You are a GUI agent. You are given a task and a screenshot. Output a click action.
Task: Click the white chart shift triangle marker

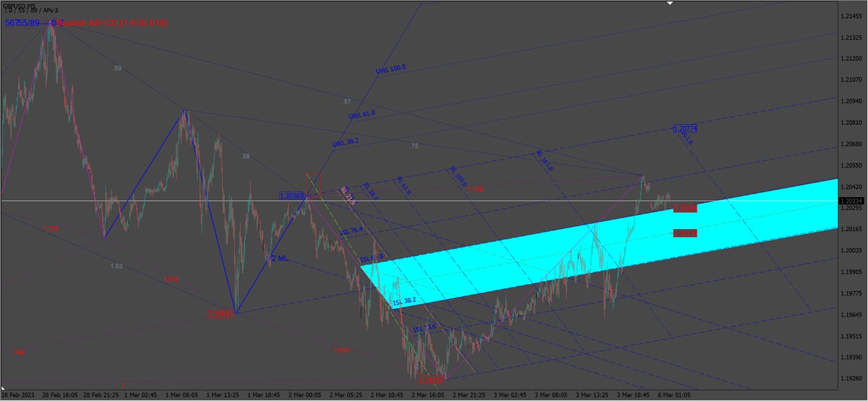[x=670, y=3]
